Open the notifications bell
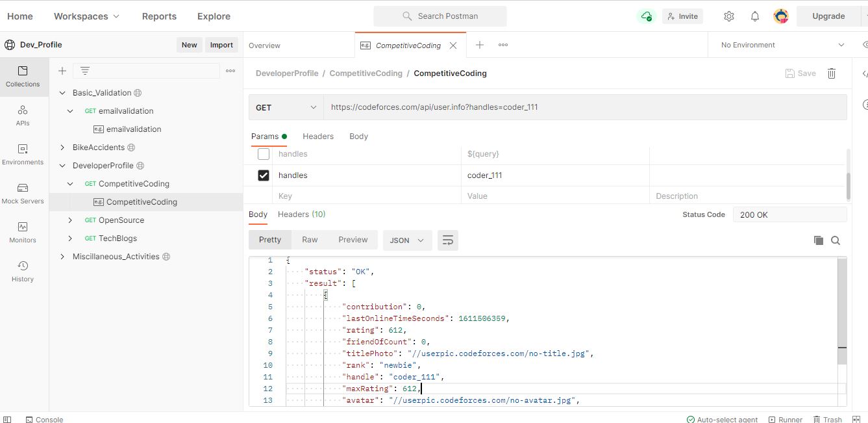868x423 pixels. coord(755,16)
